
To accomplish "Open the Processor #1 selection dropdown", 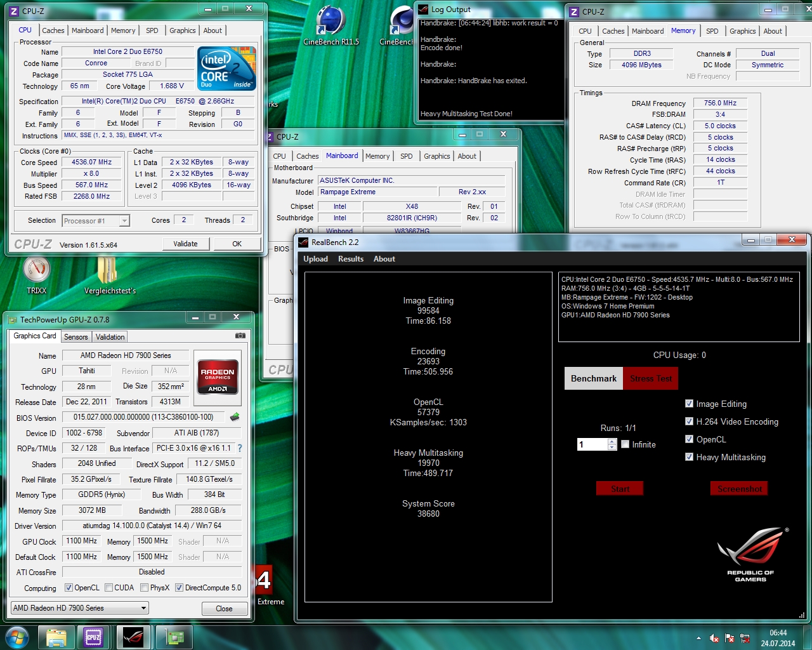I will coord(96,220).
